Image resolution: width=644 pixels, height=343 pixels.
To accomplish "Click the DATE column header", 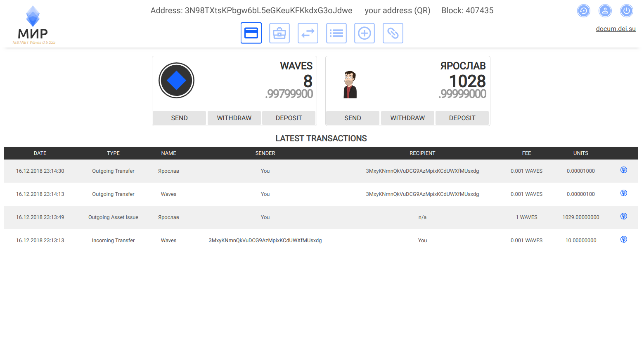I will pos(40,153).
